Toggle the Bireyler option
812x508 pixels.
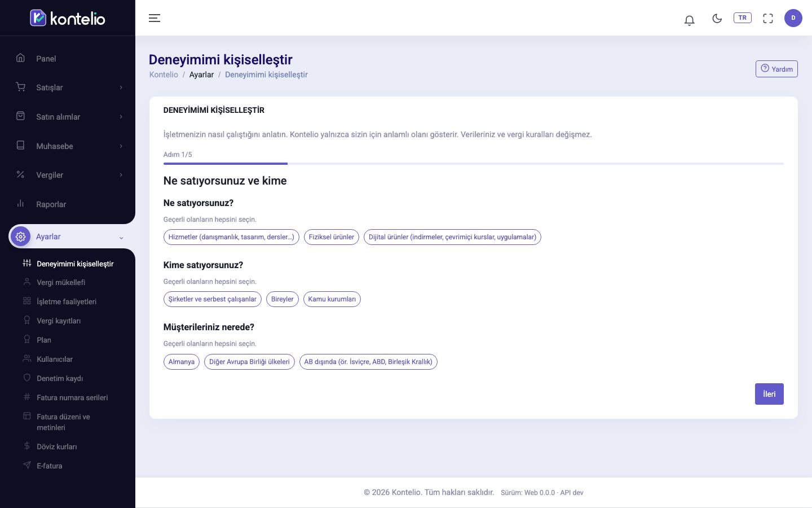click(283, 299)
